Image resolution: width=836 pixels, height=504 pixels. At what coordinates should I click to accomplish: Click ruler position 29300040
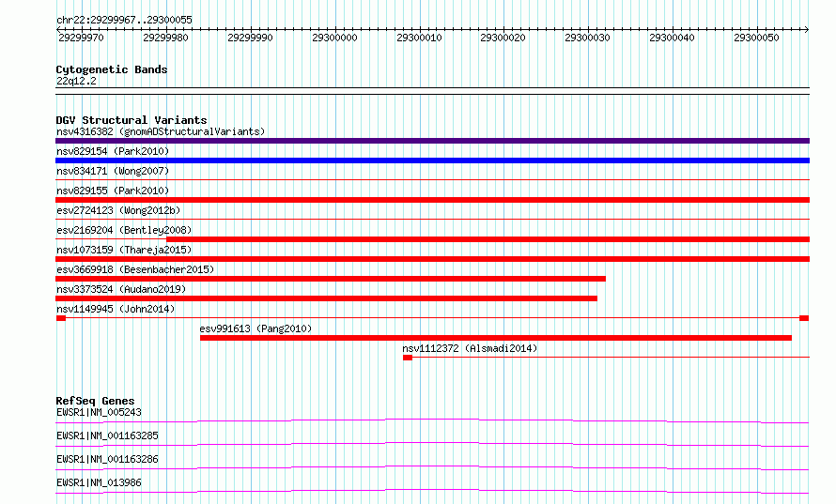(x=672, y=38)
